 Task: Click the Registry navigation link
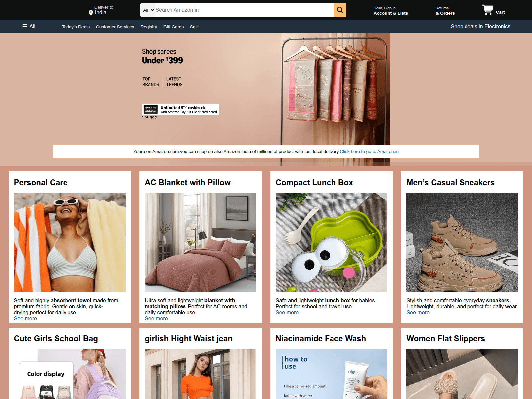click(148, 27)
